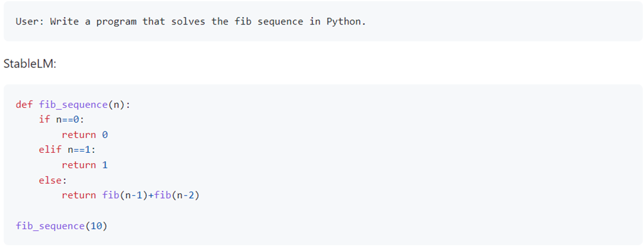The image size is (644, 247).
Task: Click the parameter n in the def line
Action: point(117,104)
